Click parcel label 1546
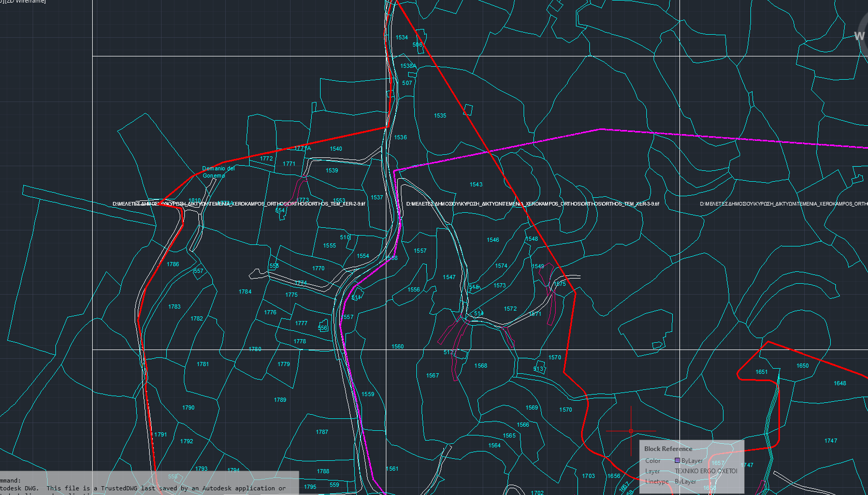868x495 pixels. pos(493,240)
